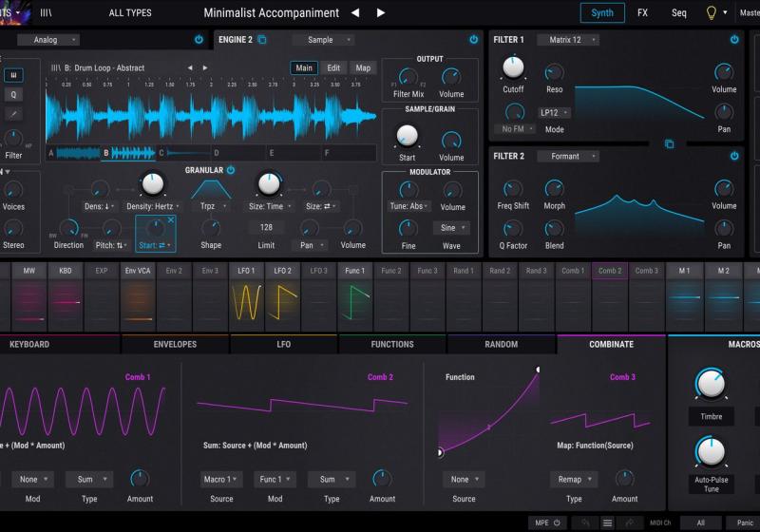This screenshot has width=760, height=532.
Task: Close the Start modulation slot with X
Action: click(171, 220)
